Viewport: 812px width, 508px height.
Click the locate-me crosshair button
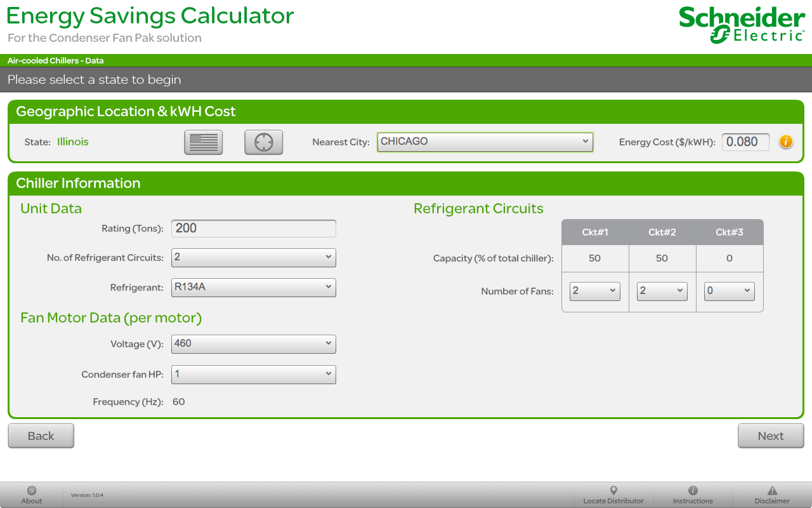(x=263, y=142)
